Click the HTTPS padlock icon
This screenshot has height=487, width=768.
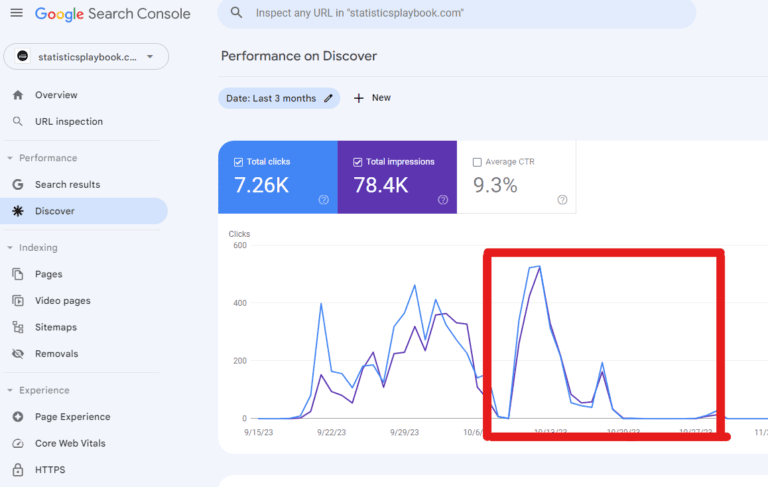point(18,469)
